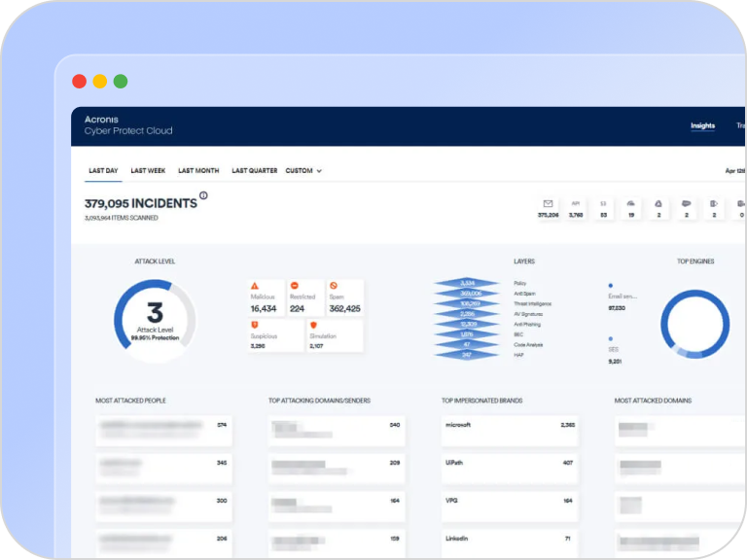The height and width of the screenshot is (560, 747).
Task: Switch to the Last Month tab
Action: click(198, 171)
